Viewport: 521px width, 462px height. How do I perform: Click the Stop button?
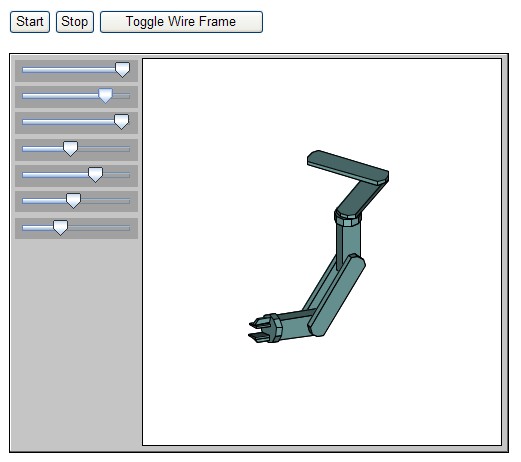click(75, 22)
